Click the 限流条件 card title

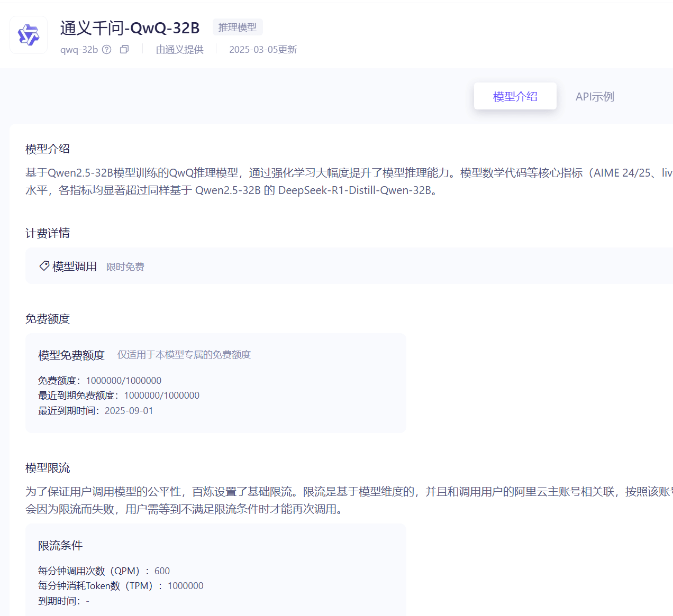pos(60,546)
